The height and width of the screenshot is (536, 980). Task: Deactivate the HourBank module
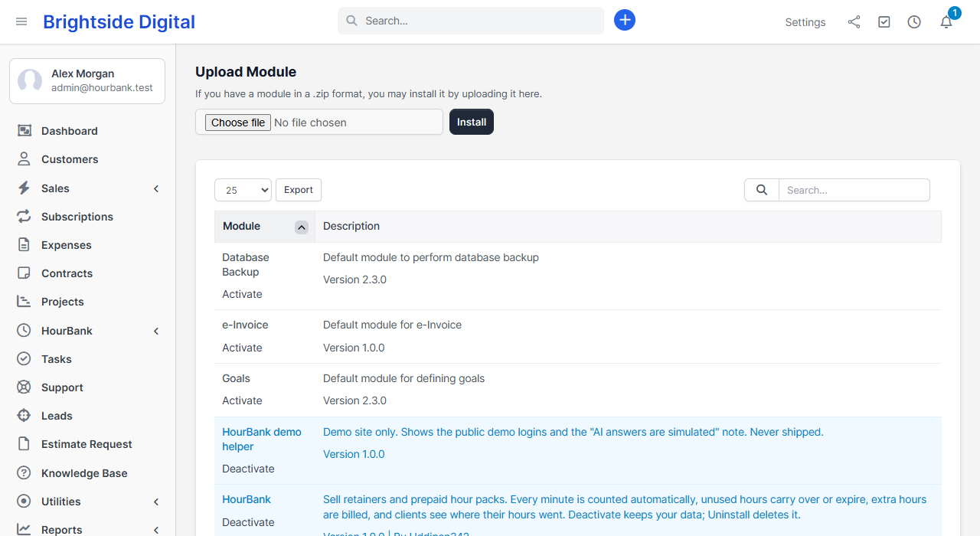pos(248,522)
